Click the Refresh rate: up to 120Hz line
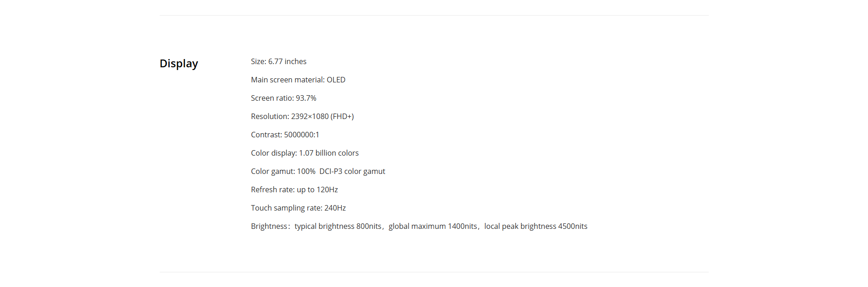Screen dimensions: 868x287 click(x=294, y=190)
